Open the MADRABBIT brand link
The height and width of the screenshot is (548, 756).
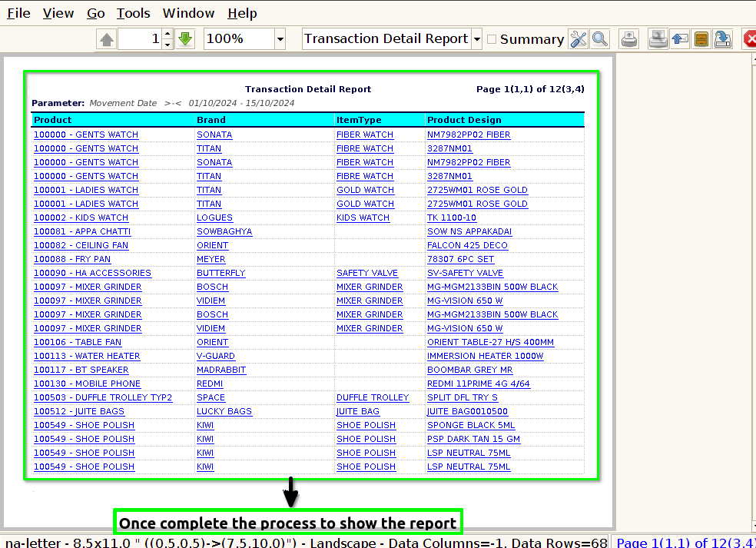tap(221, 370)
